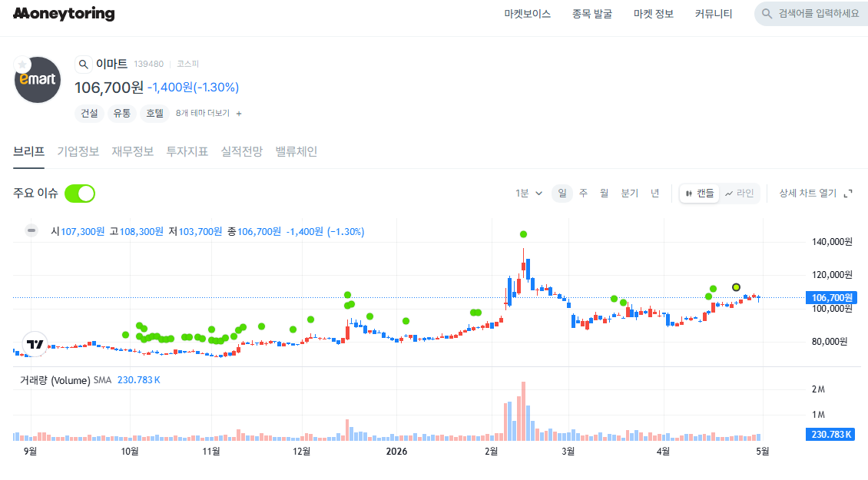The height and width of the screenshot is (480, 868).
Task: Select the 일 daily interval
Action: tap(562, 194)
